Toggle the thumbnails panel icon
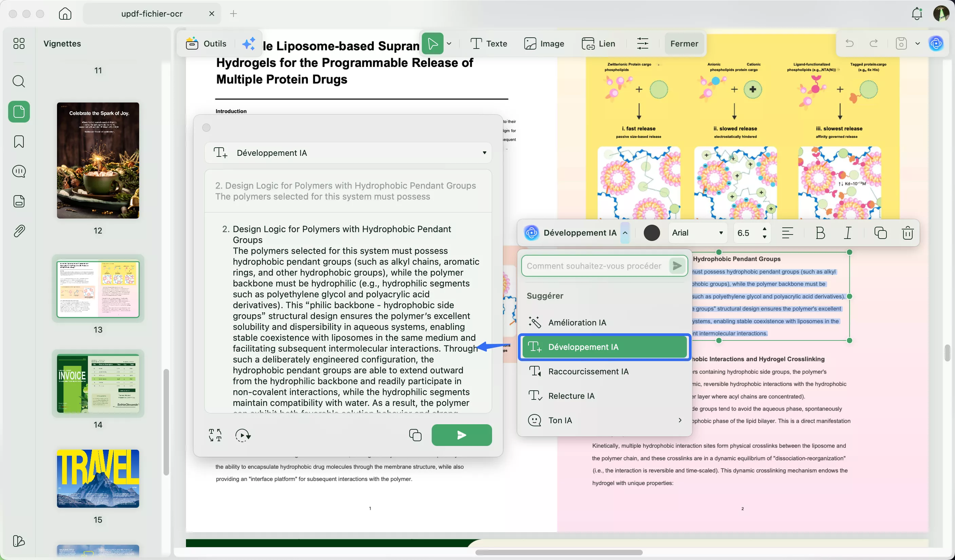 [19, 112]
